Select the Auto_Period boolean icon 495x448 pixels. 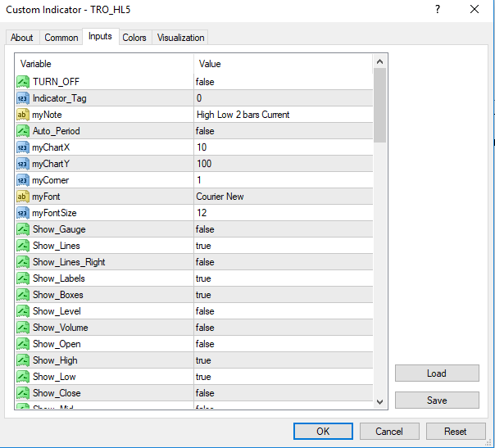click(23, 131)
